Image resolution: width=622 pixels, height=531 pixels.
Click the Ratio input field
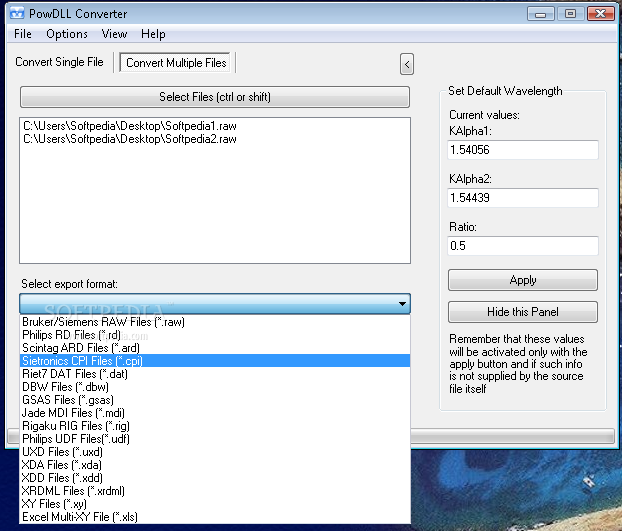522,246
